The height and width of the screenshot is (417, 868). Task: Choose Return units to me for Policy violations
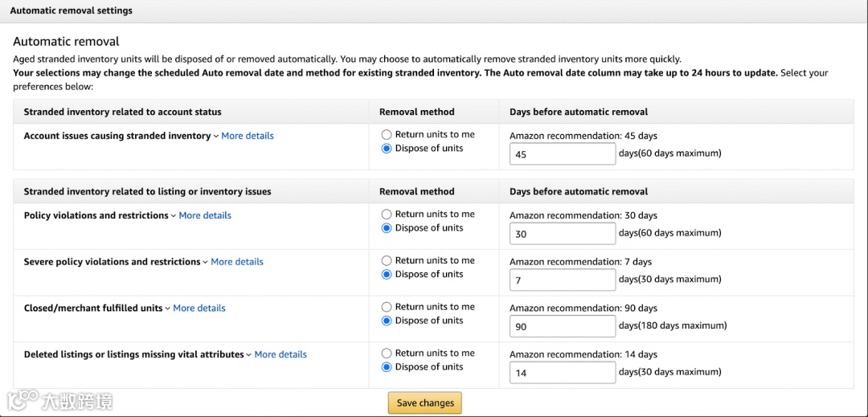pos(387,215)
